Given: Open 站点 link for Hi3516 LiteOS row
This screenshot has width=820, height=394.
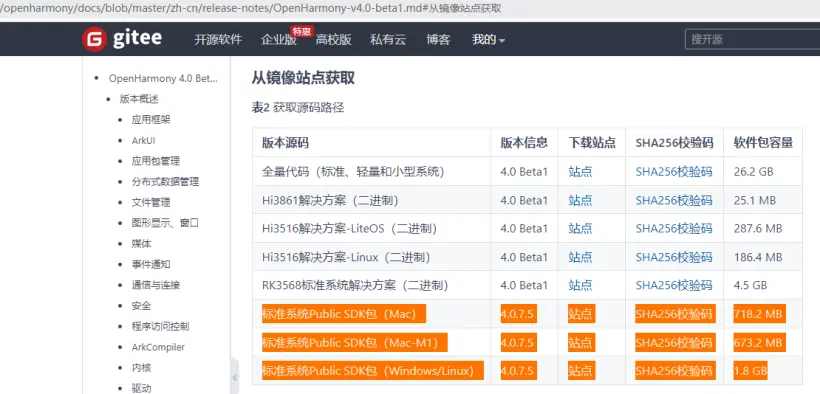Looking at the screenshot, I should [580, 229].
